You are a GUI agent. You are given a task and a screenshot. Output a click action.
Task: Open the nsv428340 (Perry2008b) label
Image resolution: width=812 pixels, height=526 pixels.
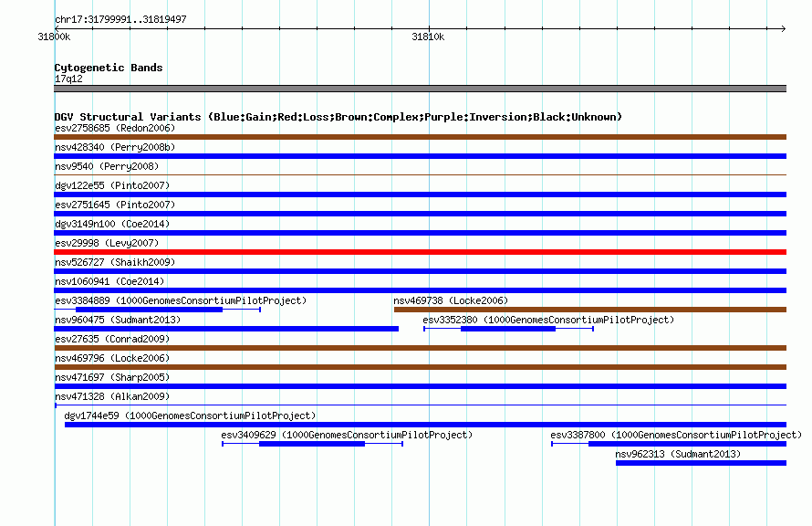(x=115, y=147)
